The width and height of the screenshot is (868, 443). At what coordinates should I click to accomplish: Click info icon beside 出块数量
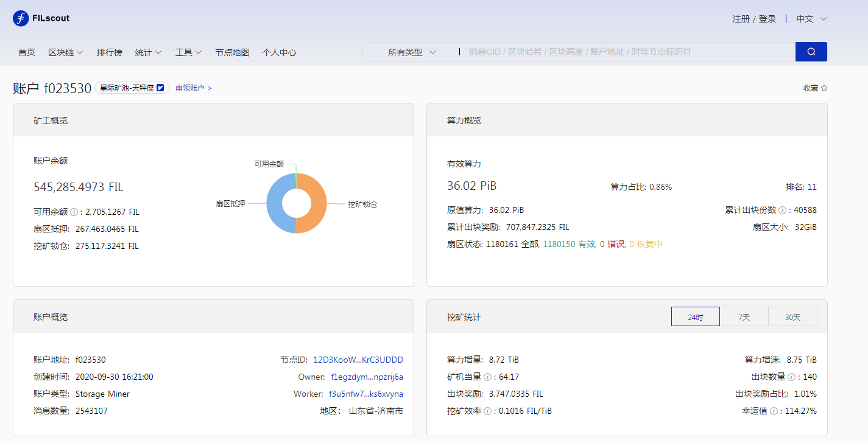[x=791, y=377]
